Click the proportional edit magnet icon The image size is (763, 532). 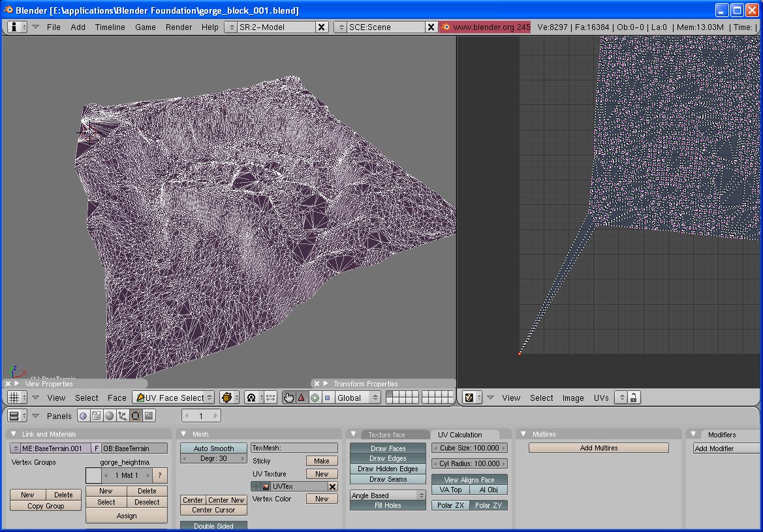tap(251, 398)
